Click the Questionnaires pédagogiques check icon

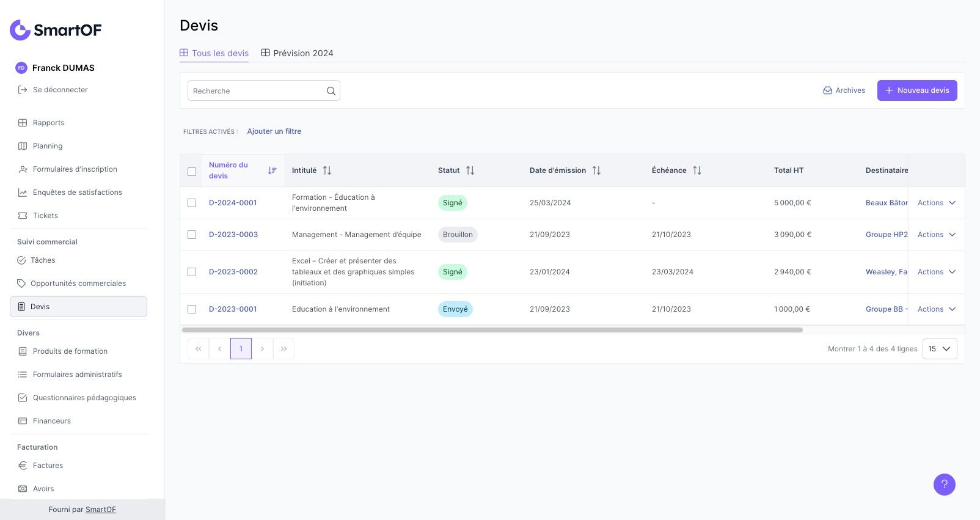click(23, 398)
